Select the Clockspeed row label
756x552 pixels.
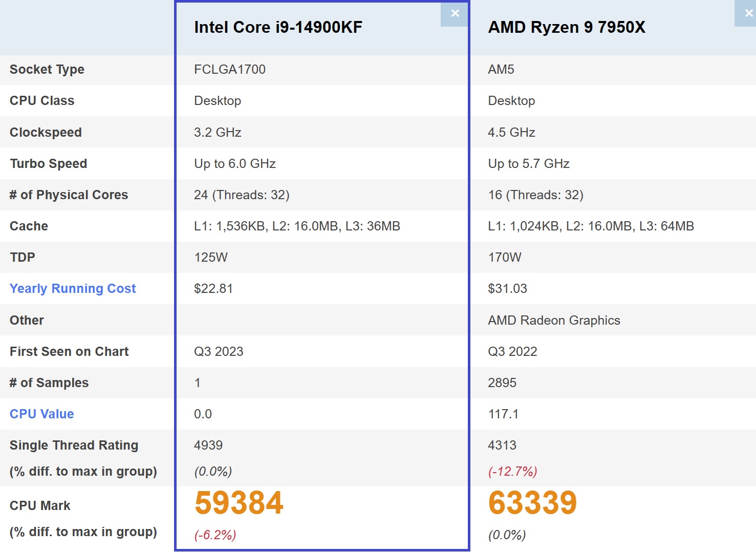pos(46,133)
